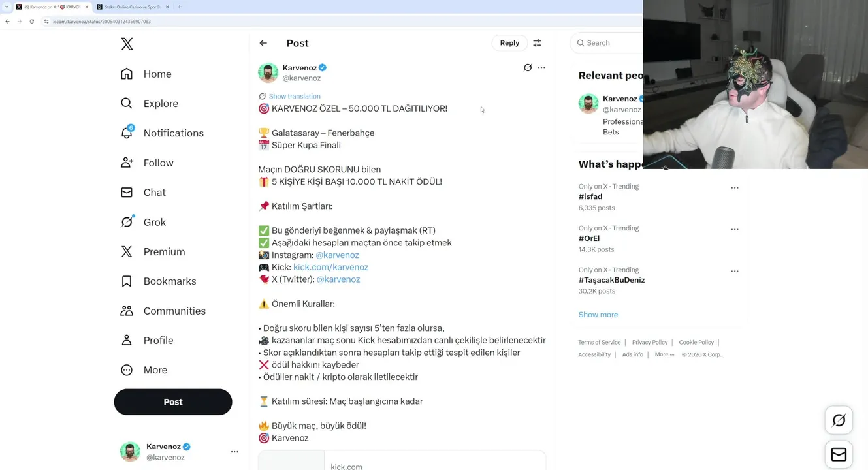Click Karvenoz avatar in Relevant people
868x470 pixels.
pyautogui.click(x=588, y=103)
